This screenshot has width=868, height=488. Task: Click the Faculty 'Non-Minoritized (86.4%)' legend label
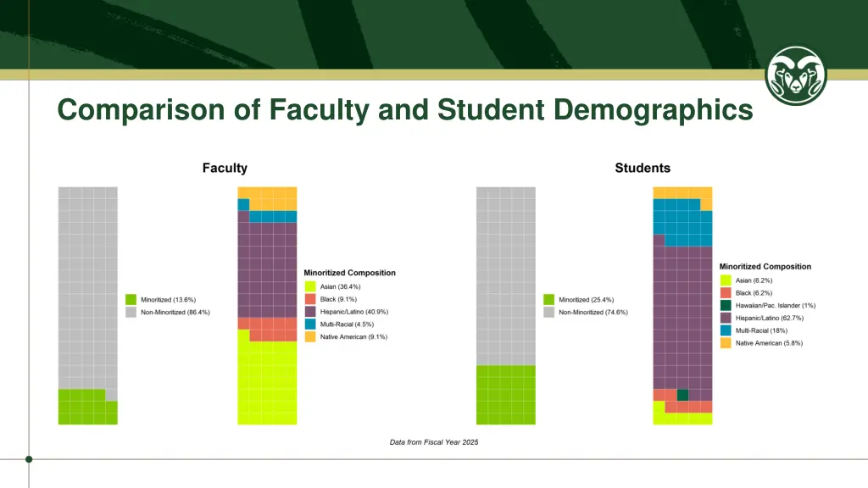point(175,313)
